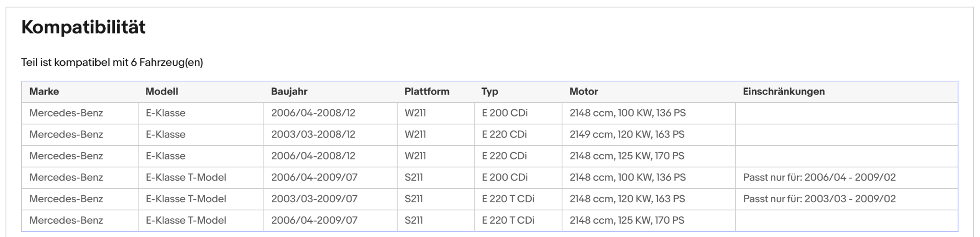The image size is (980, 237).
Task: Click the Plattform column header
Action: pyautogui.click(x=427, y=91)
